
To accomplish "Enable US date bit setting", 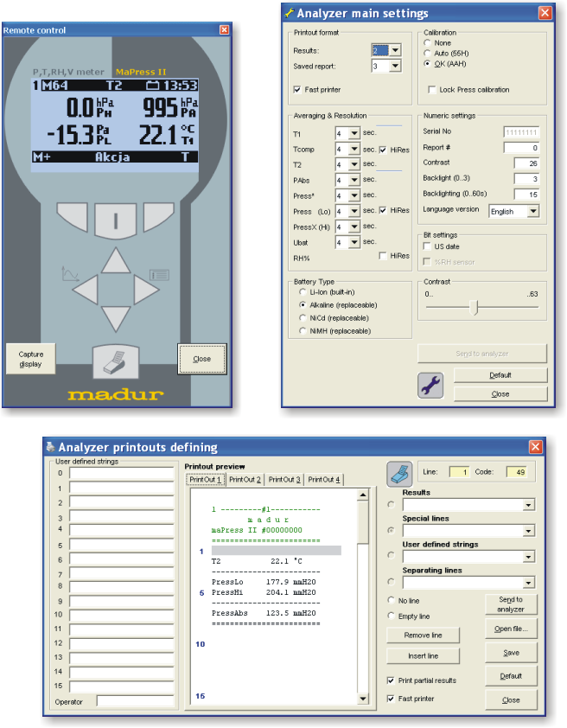I will point(427,246).
